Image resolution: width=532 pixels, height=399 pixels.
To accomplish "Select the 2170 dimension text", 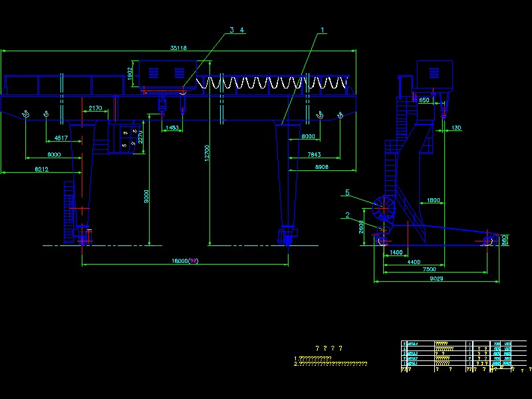I will (95, 108).
